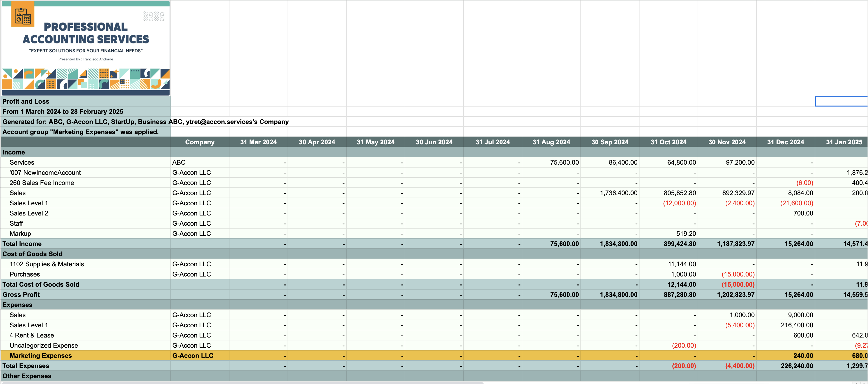This screenshot has height=384, width=868.
Task: Select the empty outlined active cell
Action: click(841, 101)
